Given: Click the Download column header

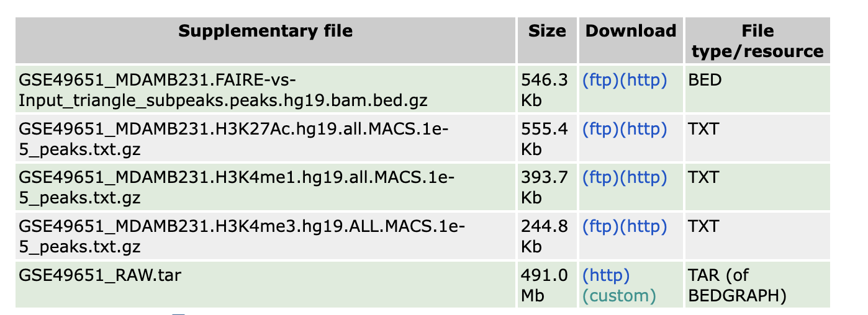Looking at the screenshot, I should 630,31.
